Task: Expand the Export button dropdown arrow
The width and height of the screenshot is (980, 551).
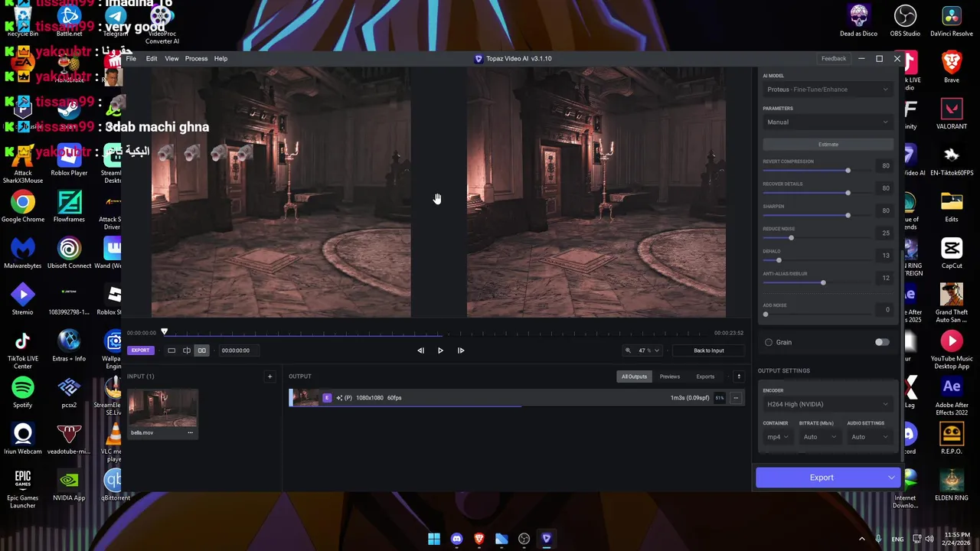Action: (x=891, y=478)
